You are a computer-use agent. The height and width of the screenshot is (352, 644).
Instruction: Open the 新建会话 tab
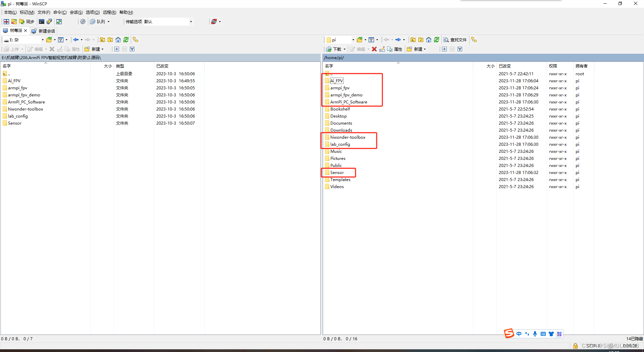tap(43, 31)
